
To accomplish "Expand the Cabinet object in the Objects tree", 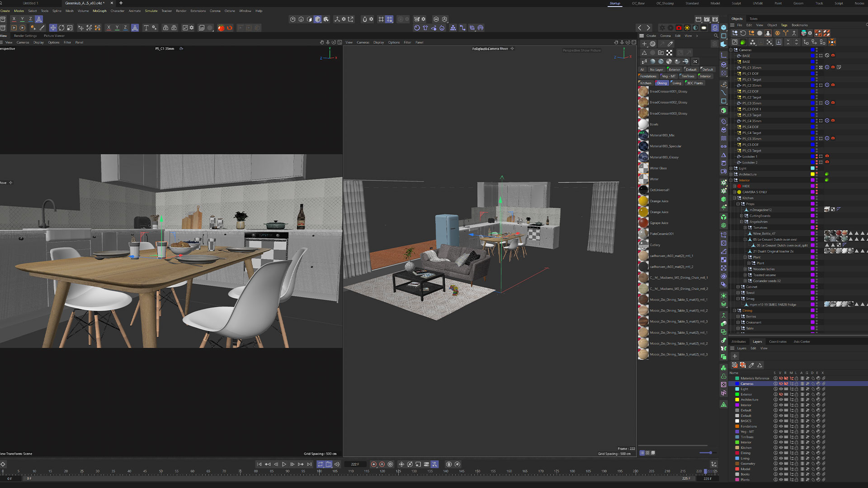I will click(x=738, y=287).
